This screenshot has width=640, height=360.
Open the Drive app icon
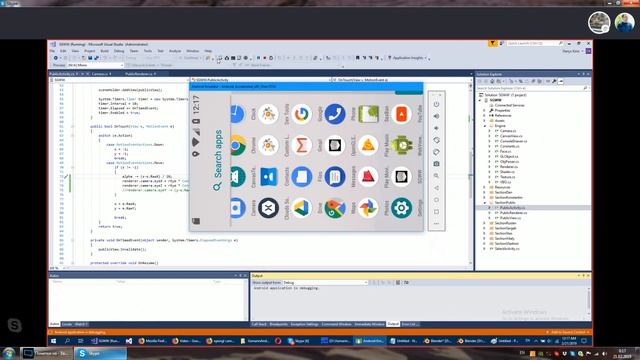[x=302, y=208]
